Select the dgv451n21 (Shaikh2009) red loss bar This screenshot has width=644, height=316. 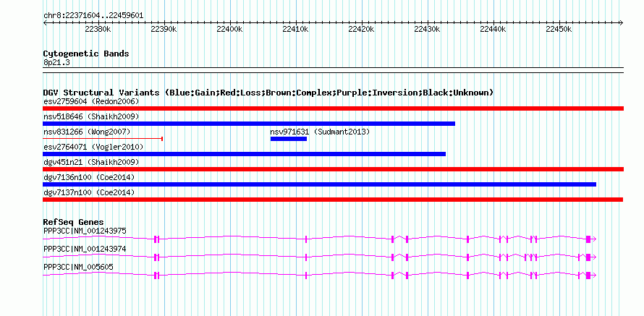pos(333,169)
